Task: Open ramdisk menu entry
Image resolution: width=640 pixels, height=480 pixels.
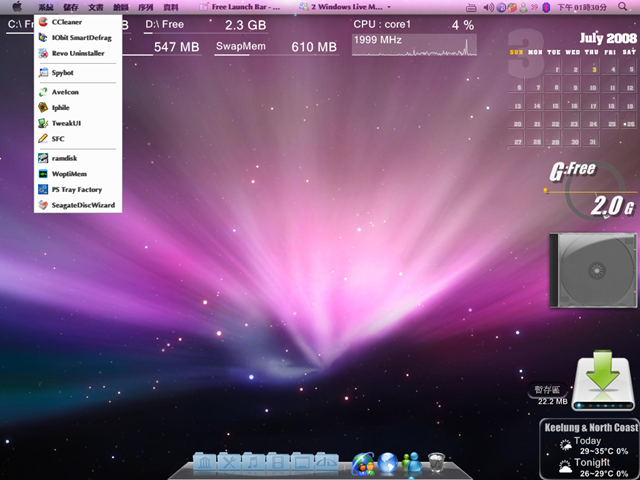Action: 78,158
